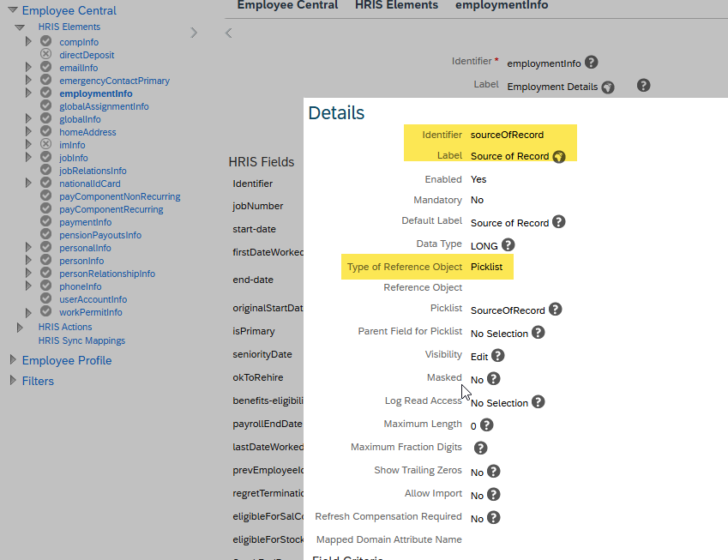Select seniorityDate in HRIS Fields list
The height and width of the screenshot is (560, 728).
point(262,354)
